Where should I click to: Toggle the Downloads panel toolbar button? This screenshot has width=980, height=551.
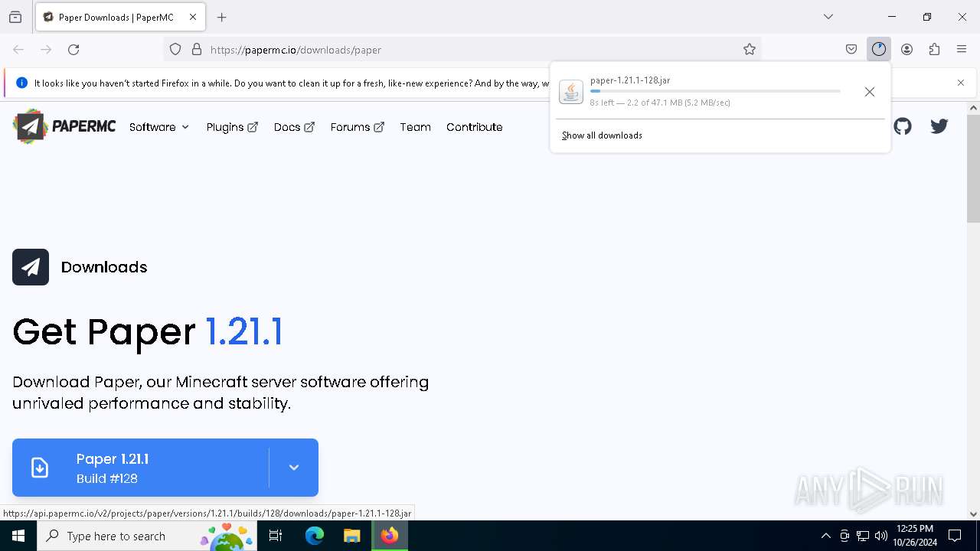(x=879, y=50)
